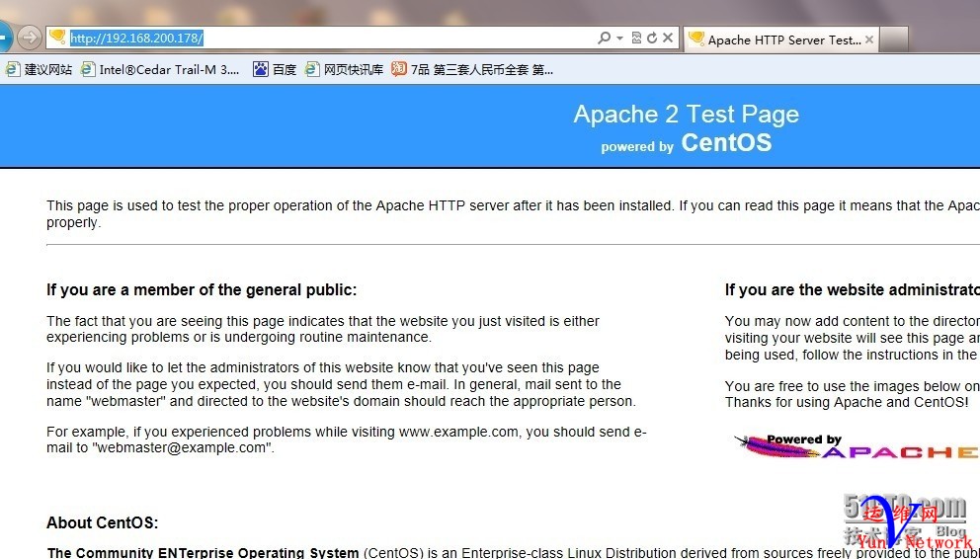Open the Intel Cedar Trail-M favorite
Image resolution: width=980 pixels, height=559 pixels.
click(160, 69)
